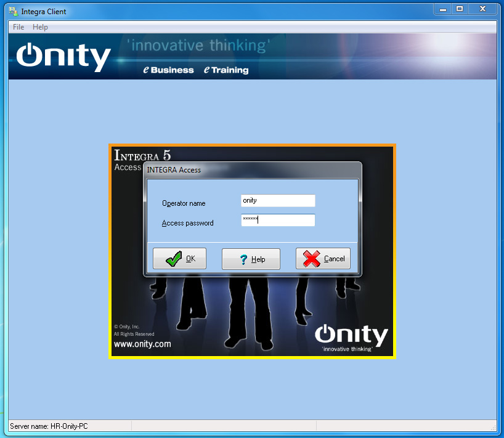Open the eTraining link in banner
Image resolution: width=504 pixels, height=438 pixels.
226,70
